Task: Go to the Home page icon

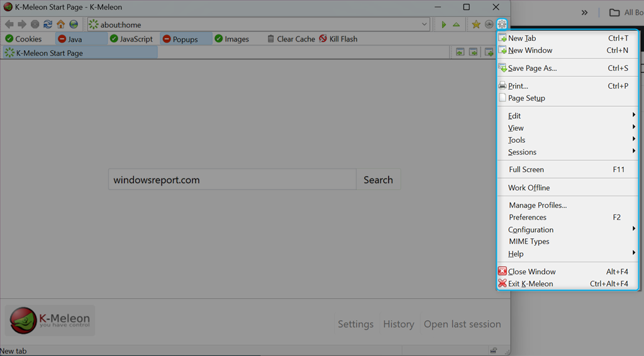Action: point(61,25)
